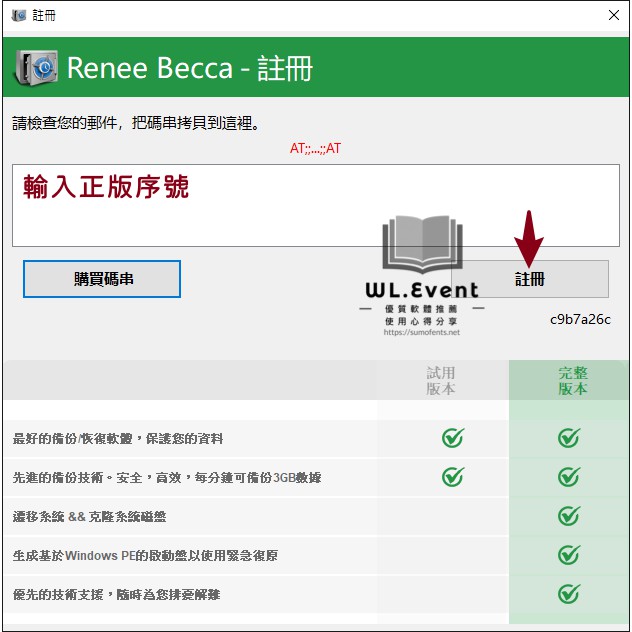Select the 完整版本 full version column header

[x=572, y=380]
